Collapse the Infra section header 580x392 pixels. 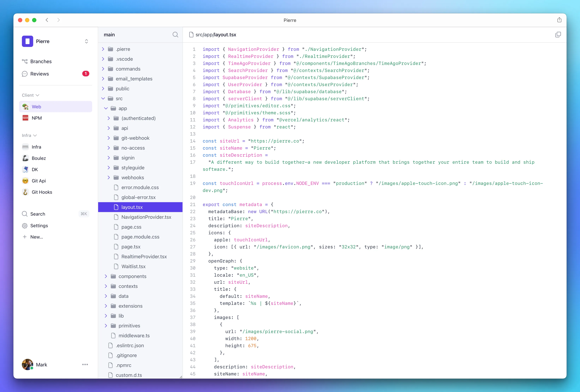29,135
